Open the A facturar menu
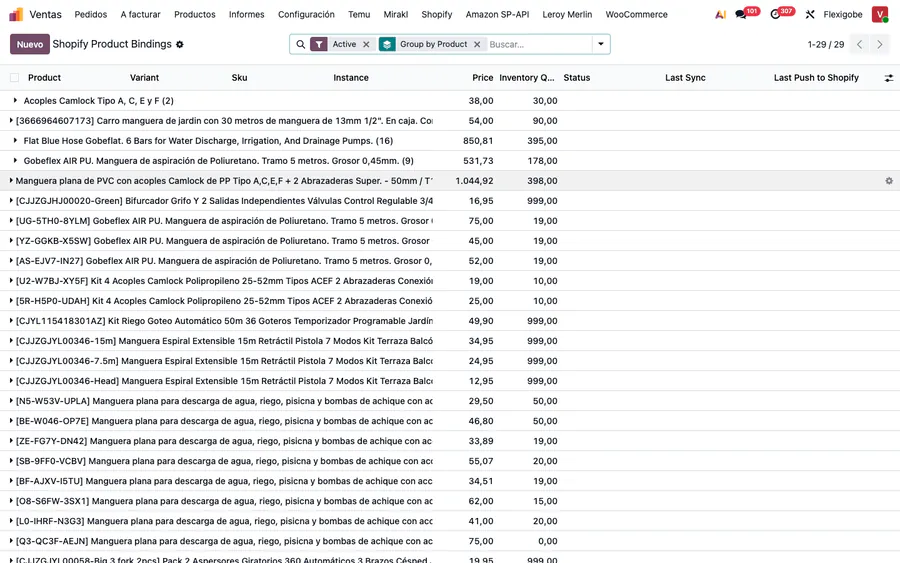900x563 pixels. (141, 14)
